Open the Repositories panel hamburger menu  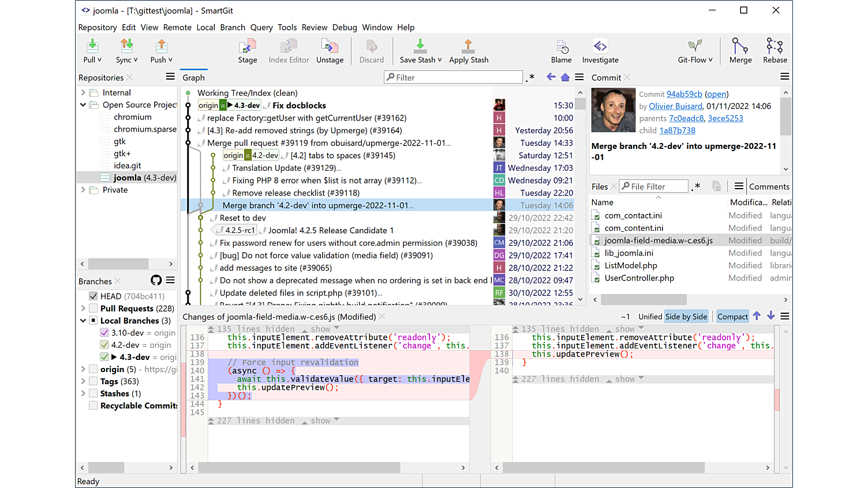pos(170,76)
